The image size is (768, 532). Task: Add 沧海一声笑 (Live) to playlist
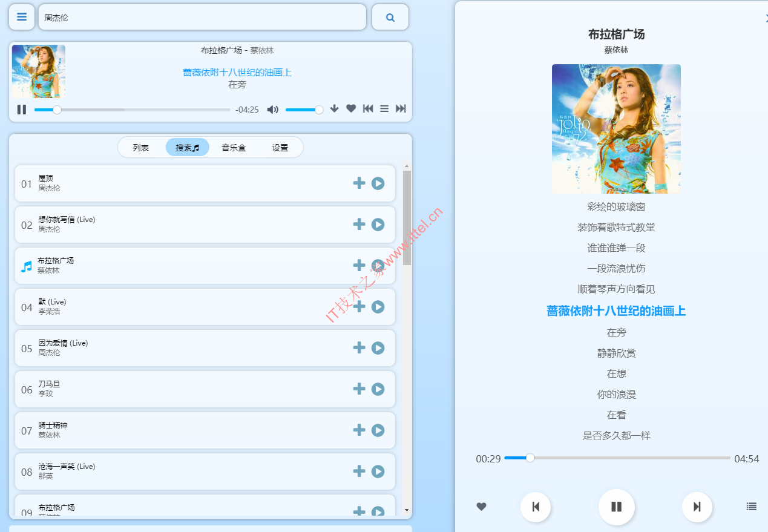pyautogui.click(x=359, y=471)
